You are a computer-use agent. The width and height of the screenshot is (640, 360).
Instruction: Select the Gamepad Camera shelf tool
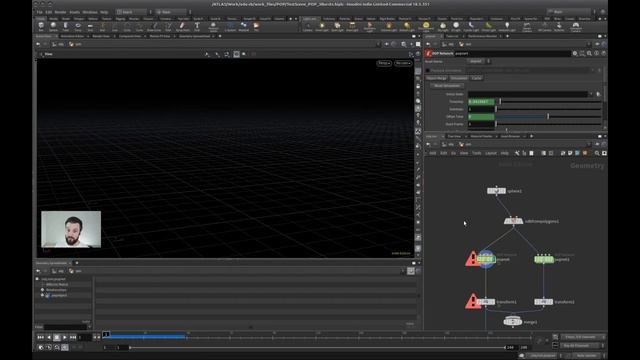576,27
